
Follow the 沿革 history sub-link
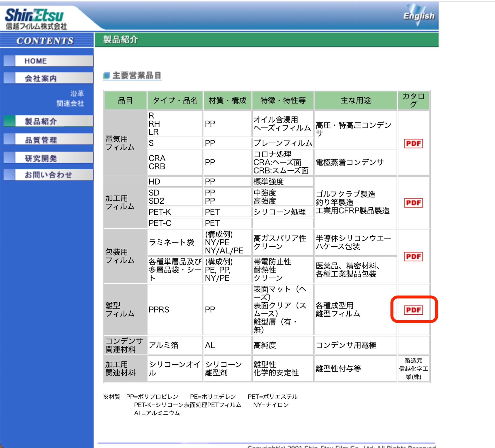pyautogui.click(x=77, y=93)
